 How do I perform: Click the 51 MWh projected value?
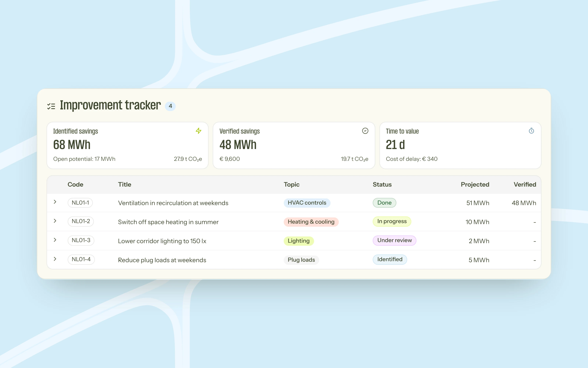click(478, 203)
